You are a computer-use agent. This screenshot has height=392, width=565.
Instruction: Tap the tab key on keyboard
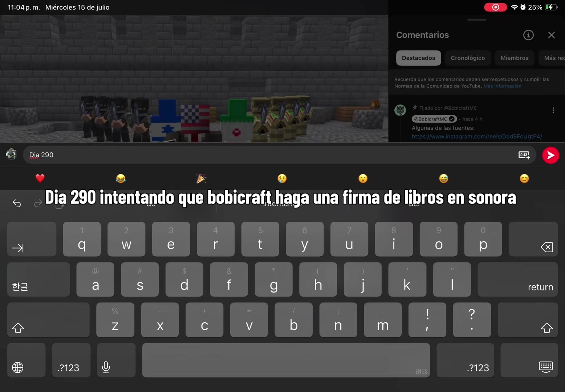tap(32, 239)
